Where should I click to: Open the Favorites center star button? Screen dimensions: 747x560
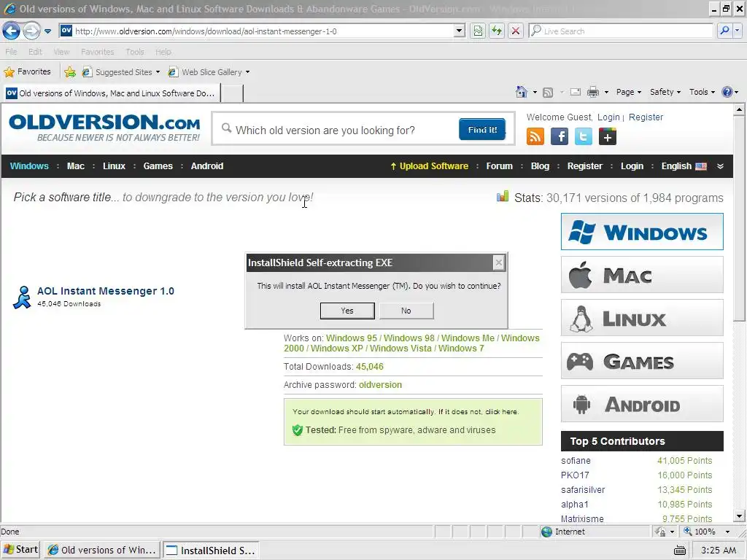[x=27, y=72]
